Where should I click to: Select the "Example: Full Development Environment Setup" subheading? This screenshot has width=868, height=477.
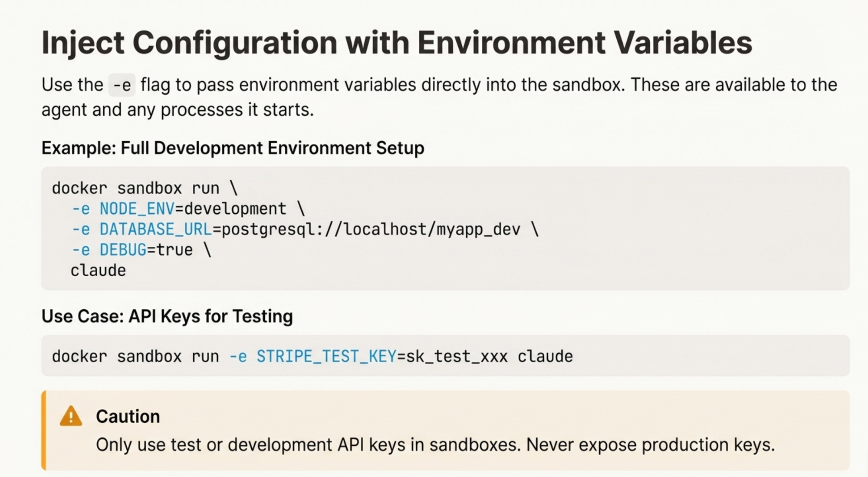pyautogui.click(x=233, y=148)
